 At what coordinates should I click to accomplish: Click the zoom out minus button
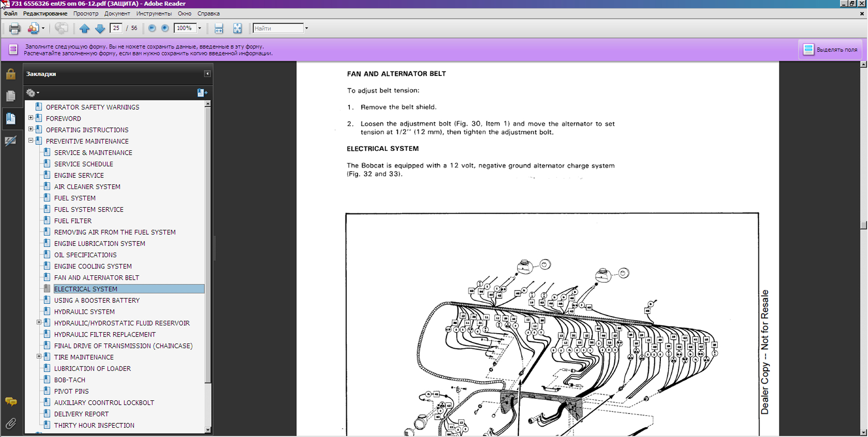pos(152,28)
